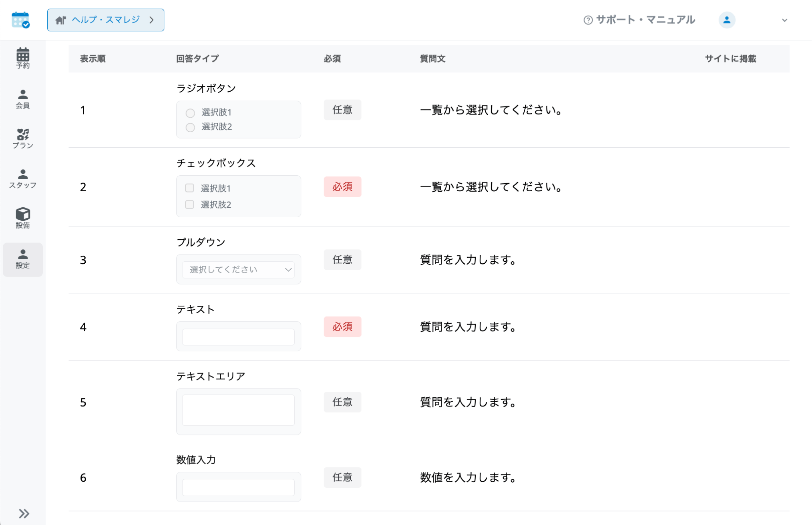Open the 選択してください pulldown

(238, 270)
